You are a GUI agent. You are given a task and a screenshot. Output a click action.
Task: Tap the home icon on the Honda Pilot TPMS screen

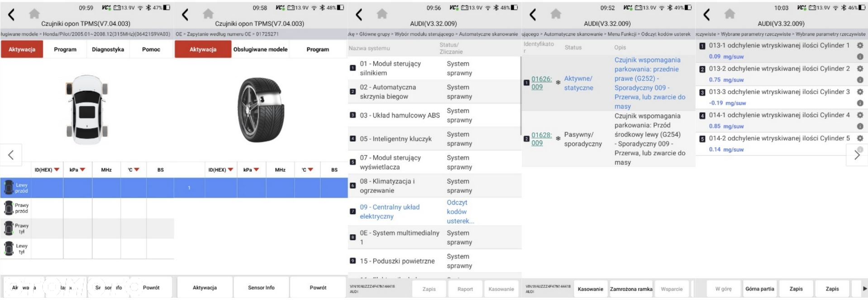(34, 14)
